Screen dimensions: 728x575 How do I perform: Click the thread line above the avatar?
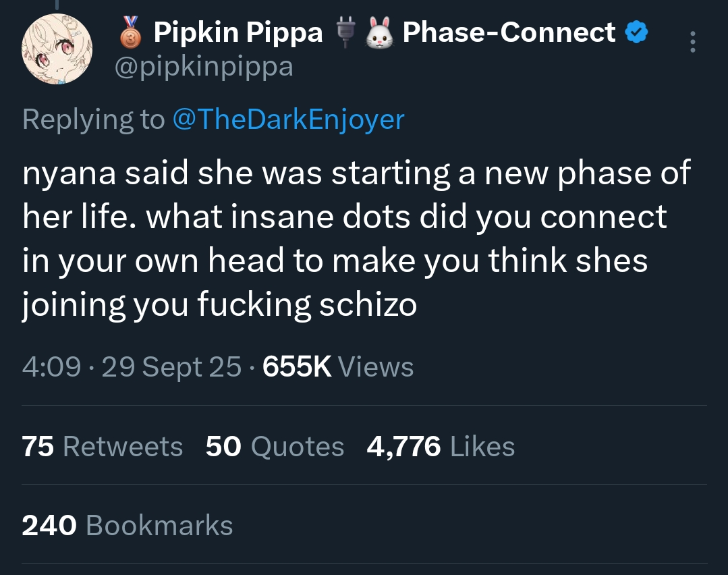[x=57, y=5]
